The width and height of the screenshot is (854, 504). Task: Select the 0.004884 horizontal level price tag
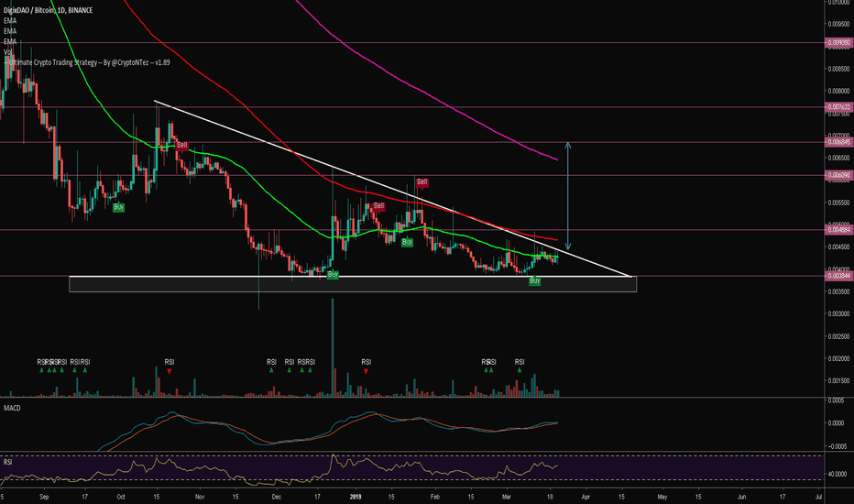pyautogui.click(x=838, y=229)
